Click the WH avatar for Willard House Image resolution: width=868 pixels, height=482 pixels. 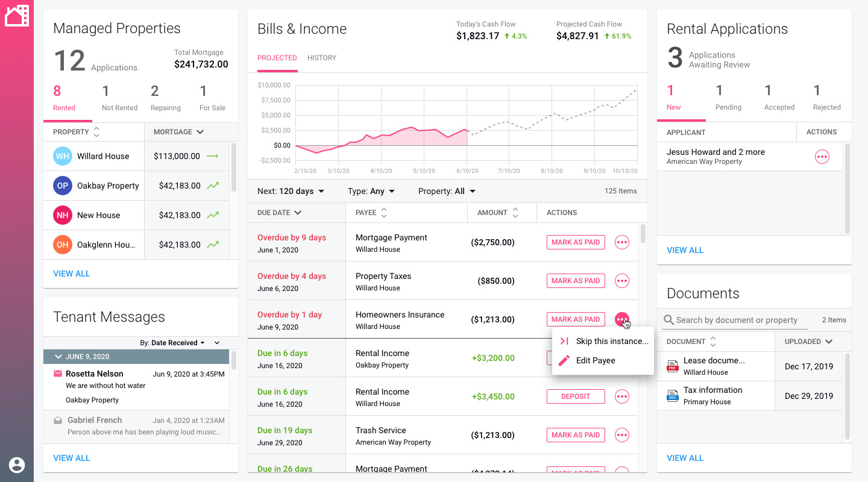62,156
